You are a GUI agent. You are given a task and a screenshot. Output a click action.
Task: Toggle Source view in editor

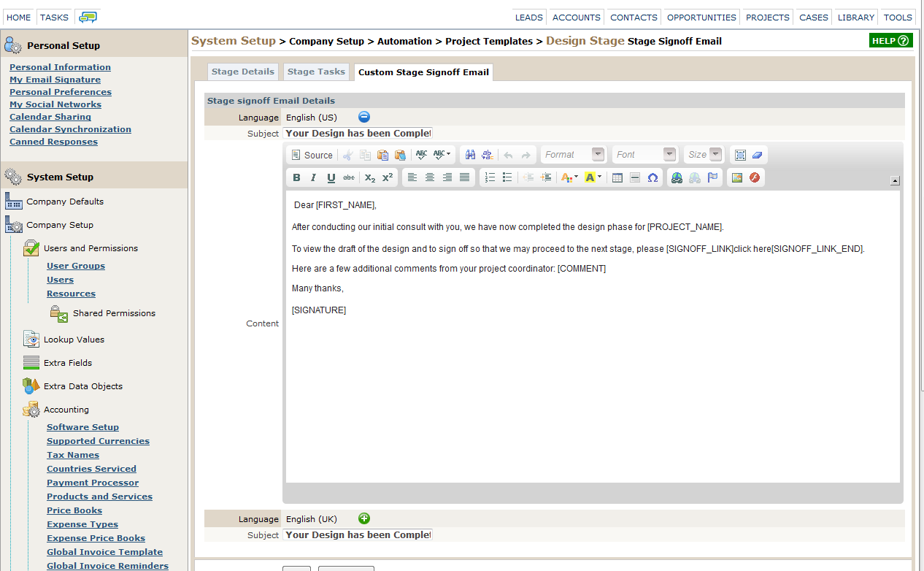point(312,155)
